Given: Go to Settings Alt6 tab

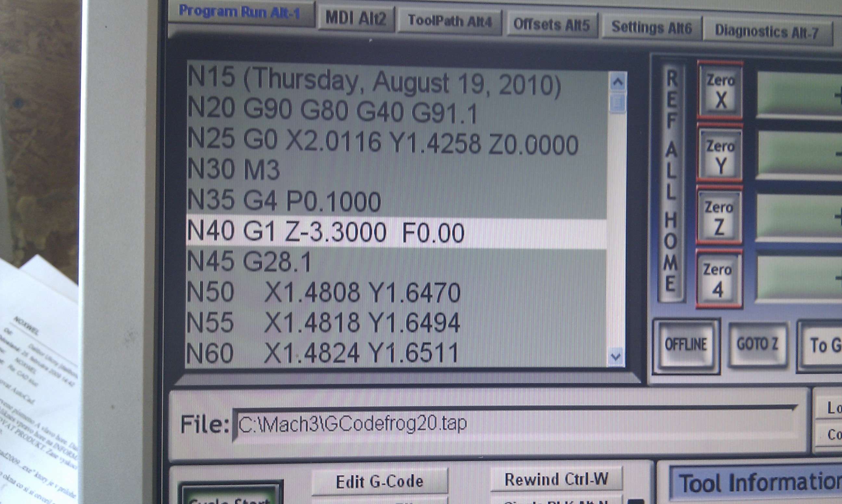Looking at the screenshot, I should point(651,28).
